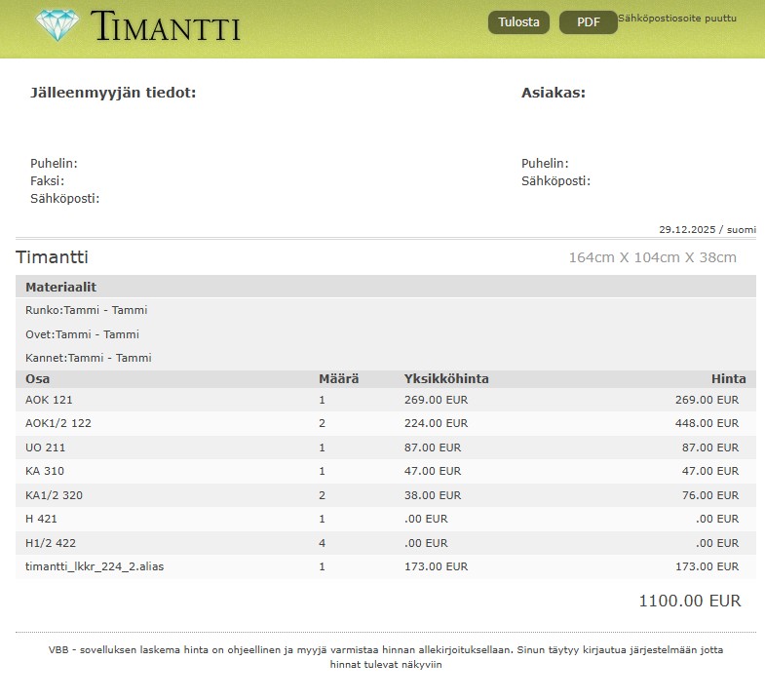This screenshot has width=765, height=700.
Task: Click the diamond logo icon
Action: click(58, 25)
